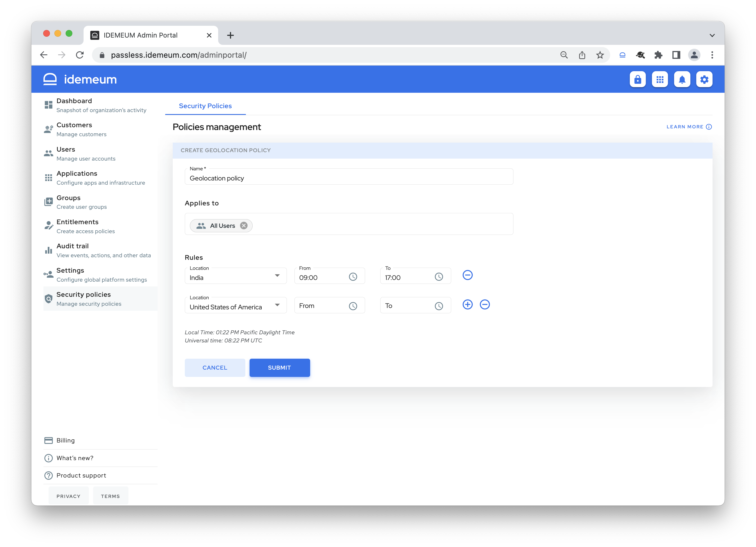Go to Settings in the sidebar

tap(100, 275)
